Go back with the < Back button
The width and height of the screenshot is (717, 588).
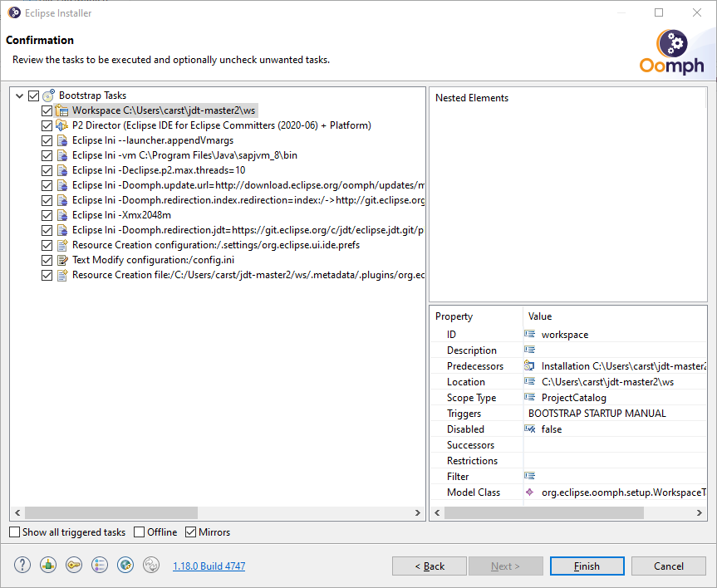click(x=430, y=566)
